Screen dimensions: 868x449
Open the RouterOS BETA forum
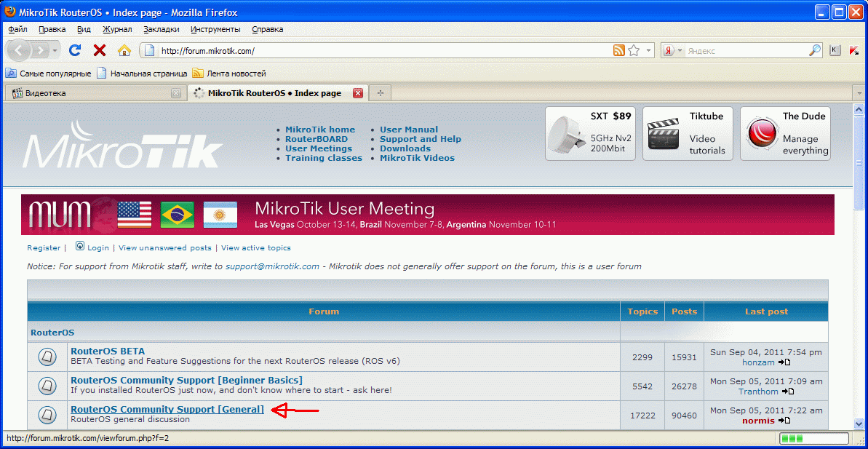pos(108,351)
